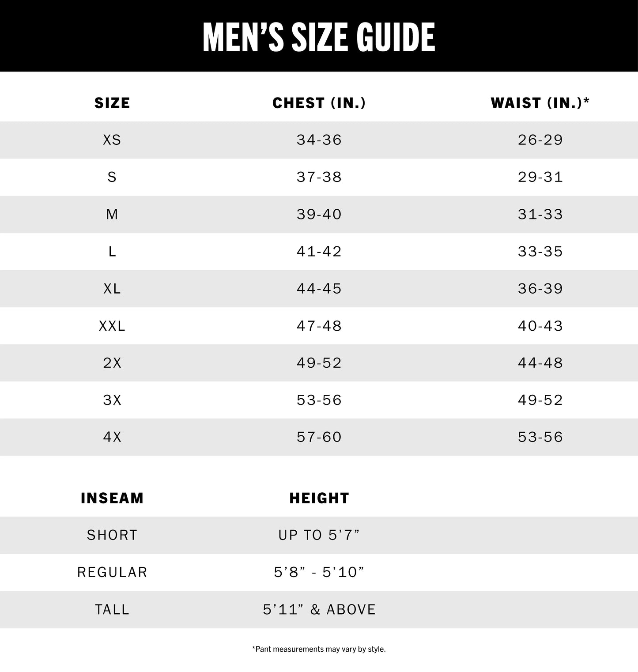Click the HEIGHT column header
The image size is (638, 672).
[319, 498]
